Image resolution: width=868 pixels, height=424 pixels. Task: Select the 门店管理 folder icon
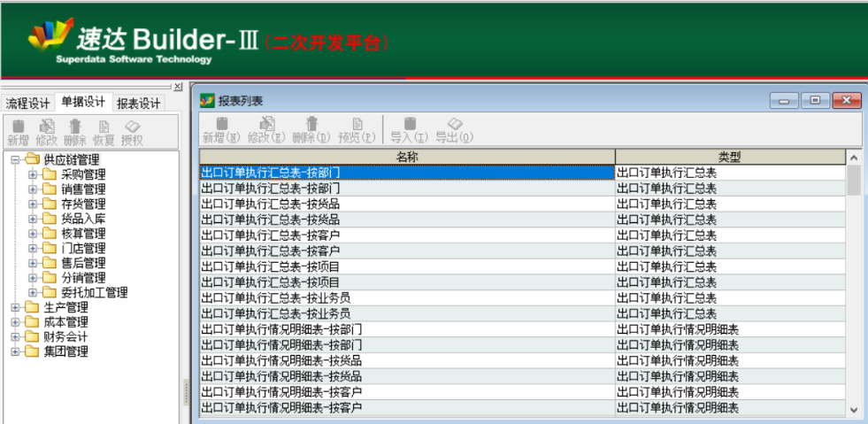(x=50, y=248)
